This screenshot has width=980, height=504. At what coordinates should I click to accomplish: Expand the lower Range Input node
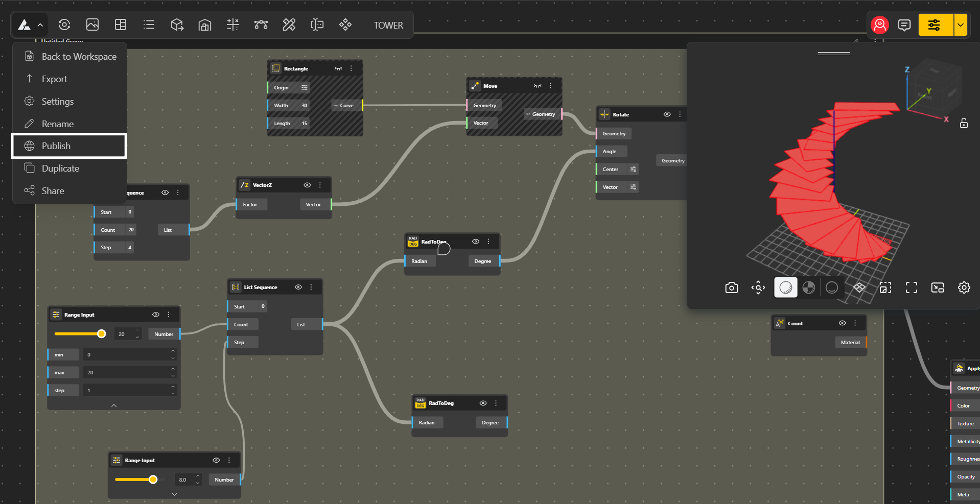(174, 494)
